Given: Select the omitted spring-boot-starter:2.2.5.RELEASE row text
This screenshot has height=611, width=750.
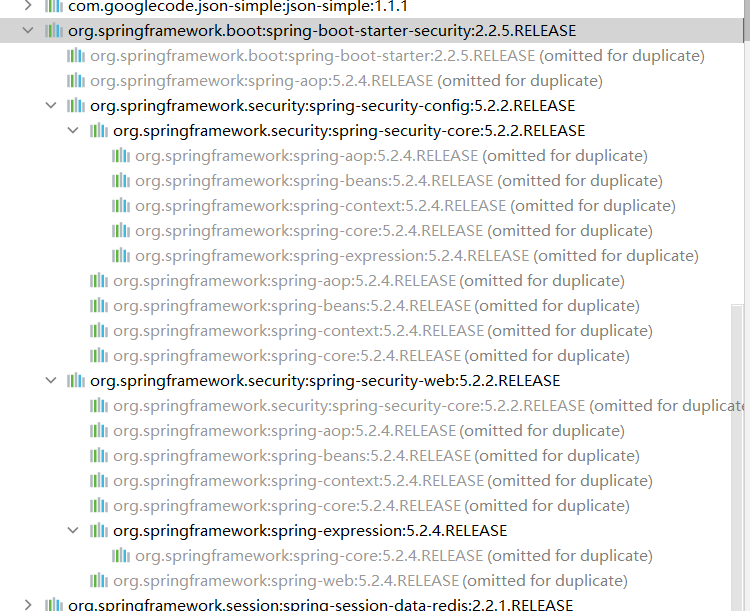Looking at the screenshot, I should [x=397, y=56].
